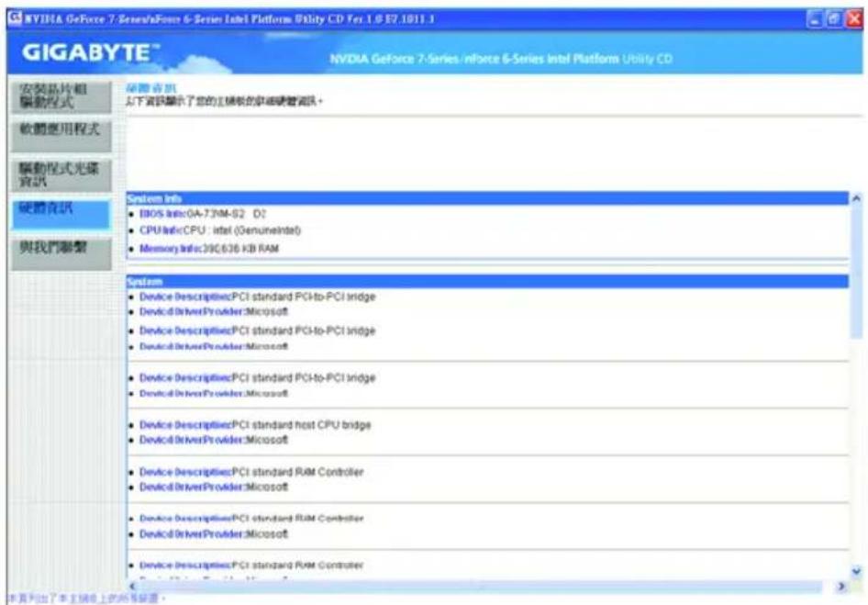Screen dimensions: 868x605
Task: Go to 驅動程式光碟資訊 sidebar item
Action: coord(61,175)
